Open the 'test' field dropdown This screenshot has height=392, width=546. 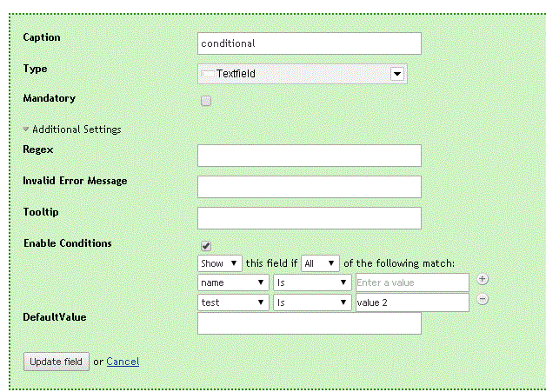233,302
